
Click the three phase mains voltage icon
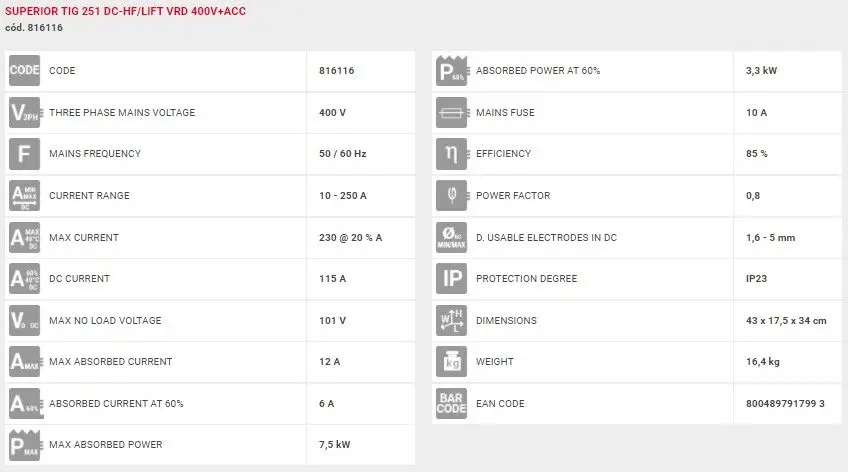[24, 113]
